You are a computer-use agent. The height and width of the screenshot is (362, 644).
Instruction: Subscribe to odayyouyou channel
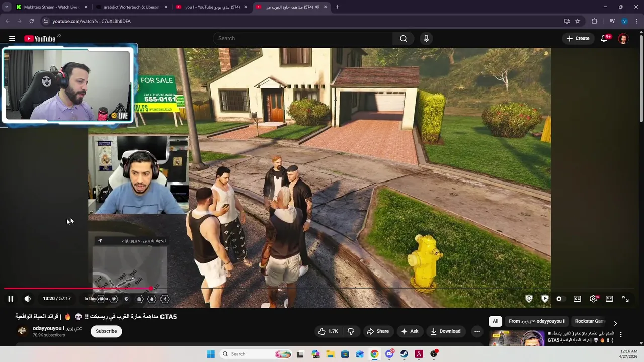tap(106, 331)
